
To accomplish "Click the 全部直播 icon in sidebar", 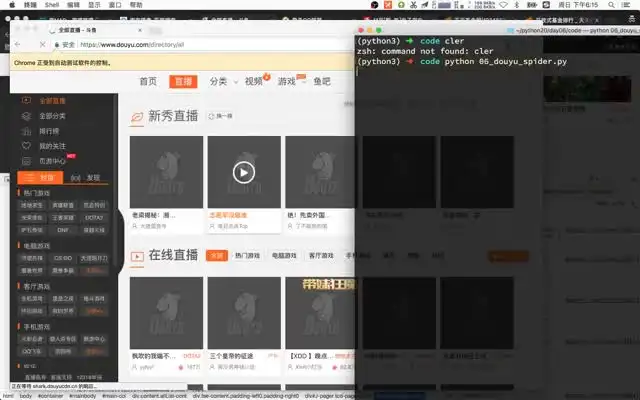I will coord(27,101).
